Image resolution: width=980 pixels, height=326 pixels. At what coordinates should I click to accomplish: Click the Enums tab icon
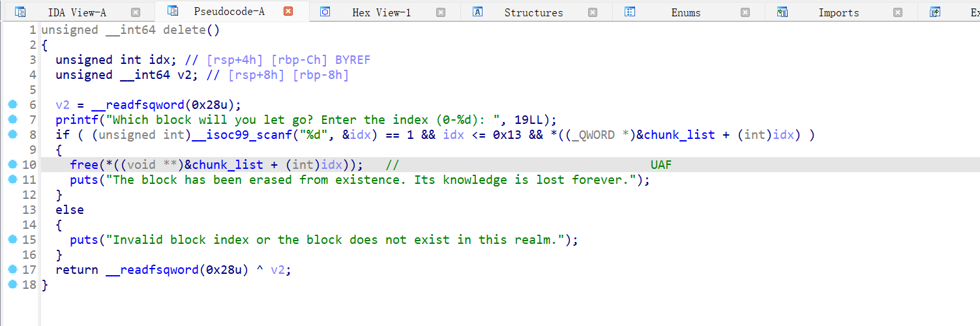(630, 12)
